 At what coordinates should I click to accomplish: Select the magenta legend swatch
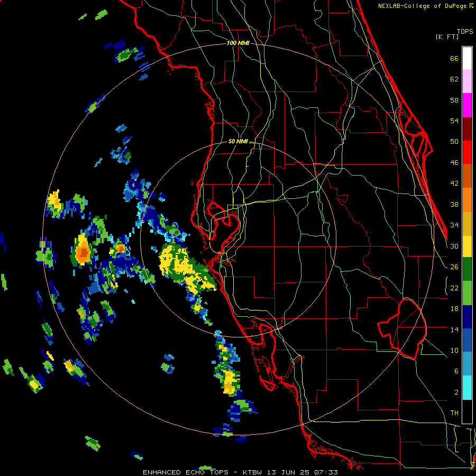click(467, 105)
